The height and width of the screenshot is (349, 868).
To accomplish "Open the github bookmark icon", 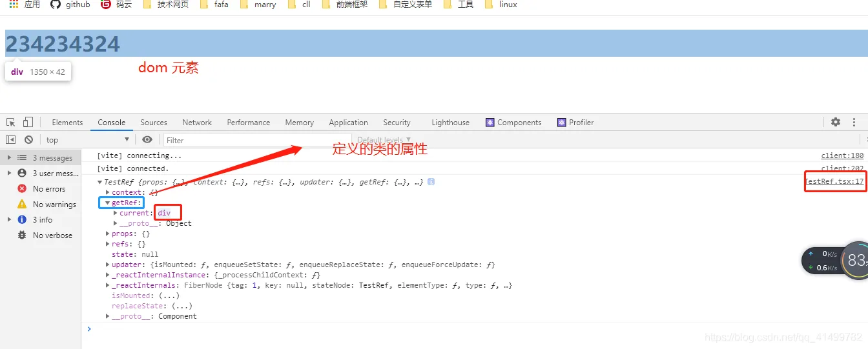I will click(x=56, y=5).
